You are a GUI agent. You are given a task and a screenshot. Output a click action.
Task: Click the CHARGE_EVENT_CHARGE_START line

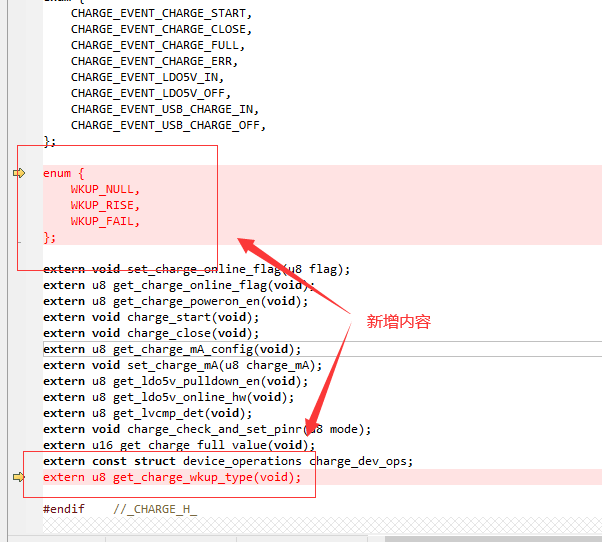pos(161,13)
